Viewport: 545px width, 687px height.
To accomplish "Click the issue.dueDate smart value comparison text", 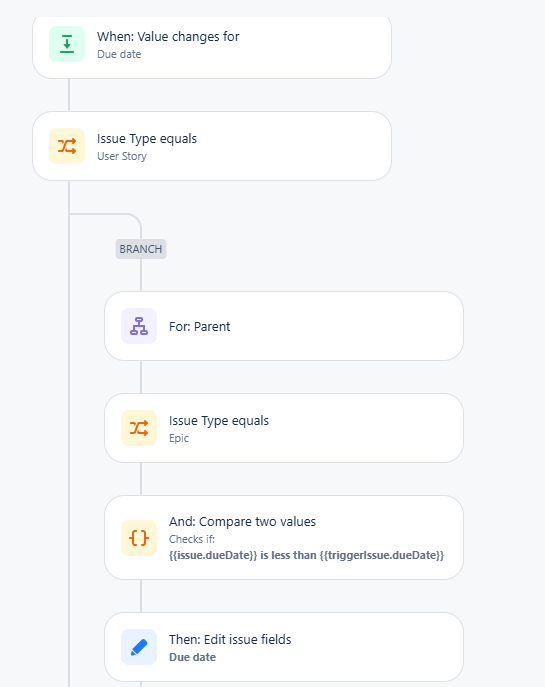I will click(306, 555).
